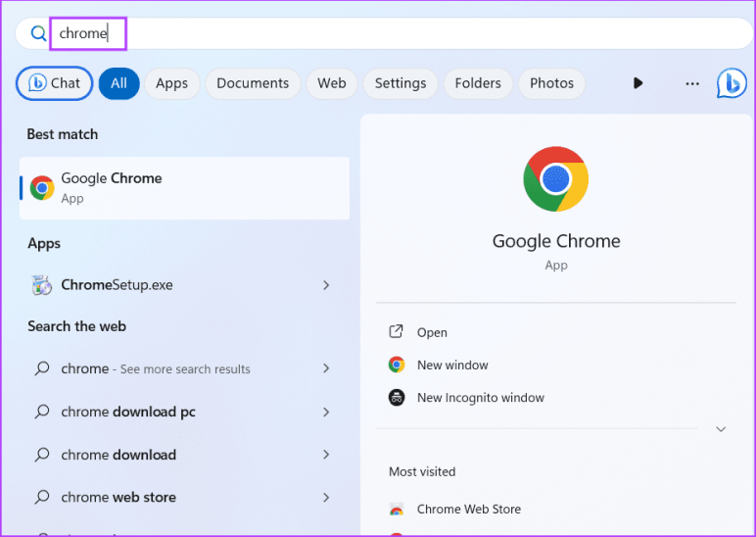
Task: Click the Bing icon at top right
Action: (732, 83)
